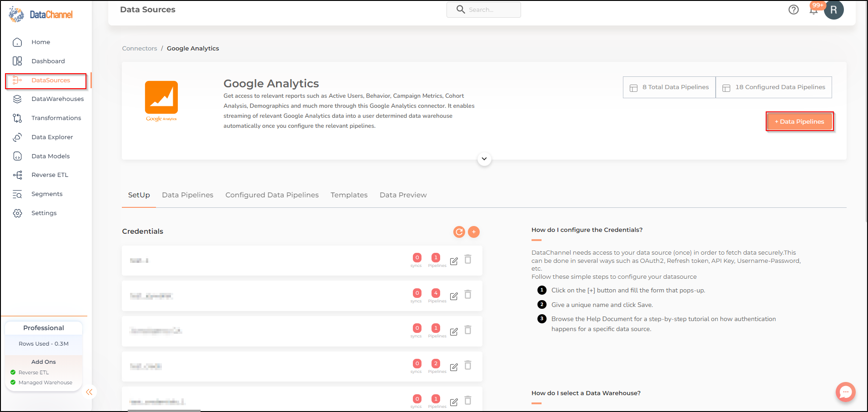
Task: Open the chat support bubble
Action: pyautogui.click(x=845, y=392)
